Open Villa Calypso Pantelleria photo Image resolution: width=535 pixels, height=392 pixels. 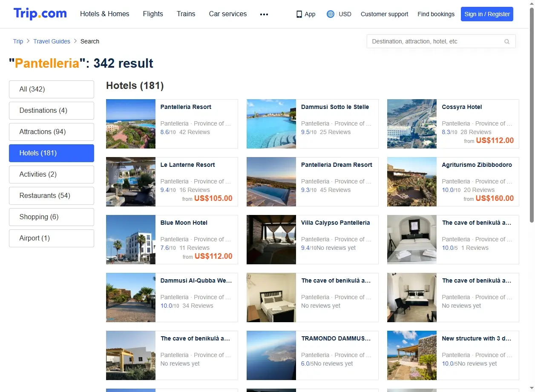271,240
